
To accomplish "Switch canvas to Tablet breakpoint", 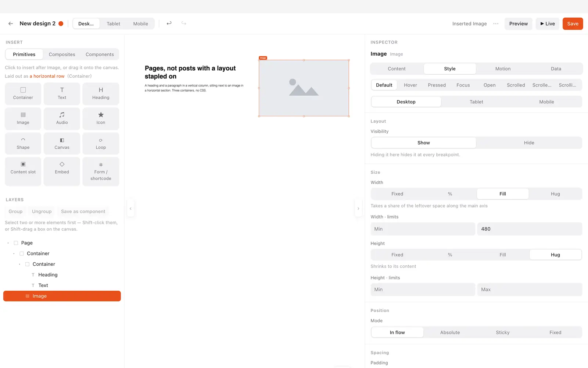I will click(x=113, y=24).
